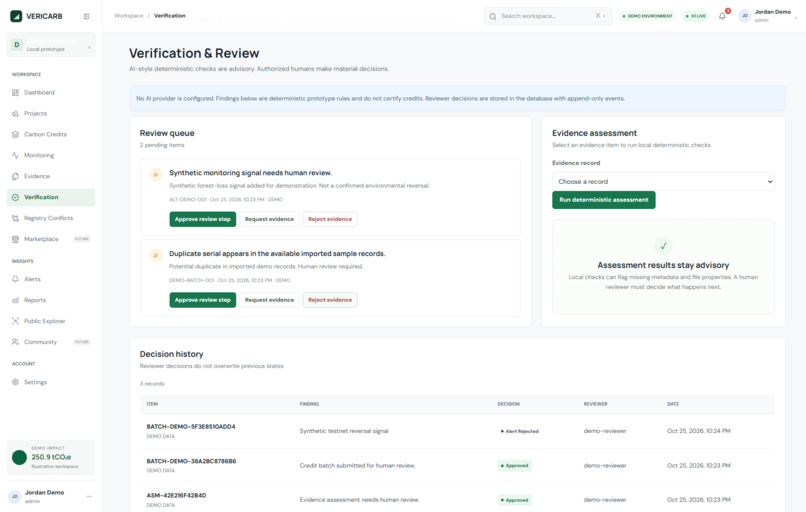Viewport: 806px width, 512px height.
Task: Click the Marketplace store icon
Action: [15, 239]
